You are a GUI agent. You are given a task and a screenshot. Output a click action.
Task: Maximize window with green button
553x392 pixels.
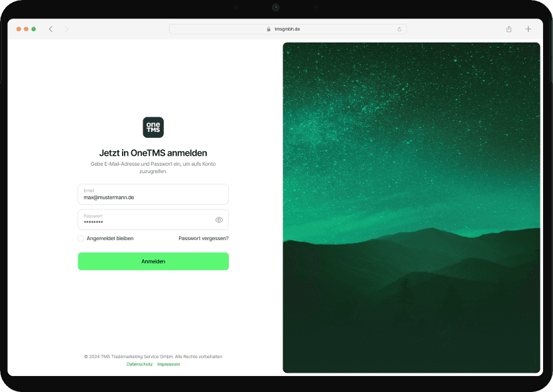click(34, 29)
